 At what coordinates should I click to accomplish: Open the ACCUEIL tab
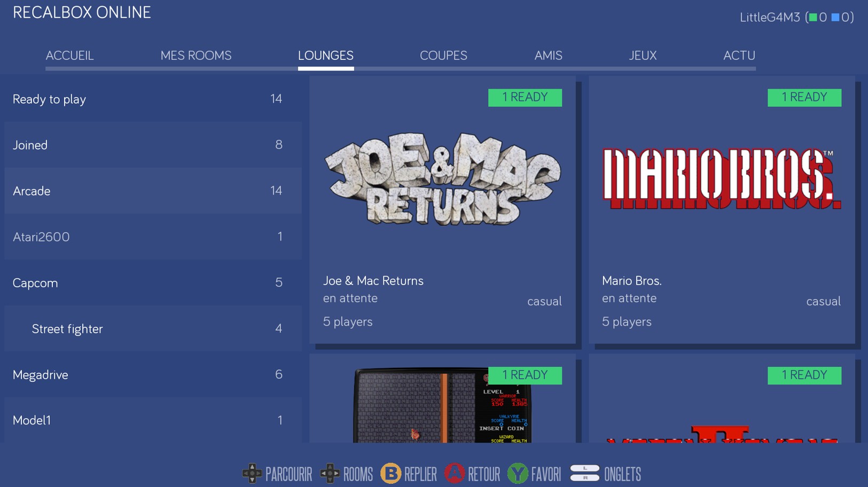point(69,56)
